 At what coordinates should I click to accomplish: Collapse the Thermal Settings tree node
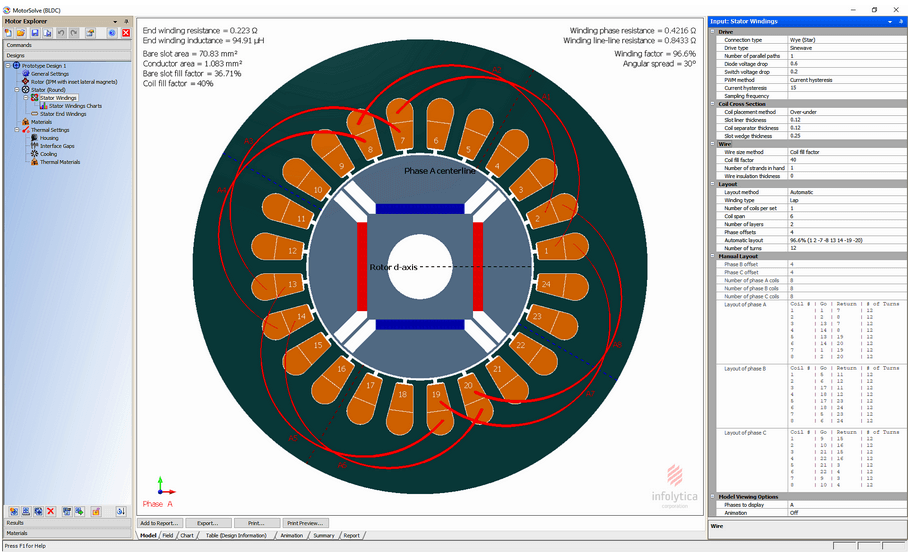17,130
